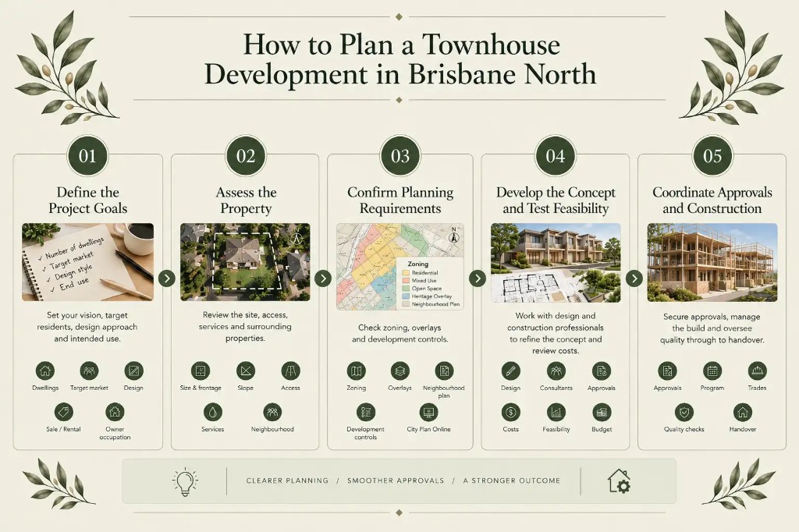Select the Overlays layers icon
This screenshot has width=799, height=532.
[400, 371]
